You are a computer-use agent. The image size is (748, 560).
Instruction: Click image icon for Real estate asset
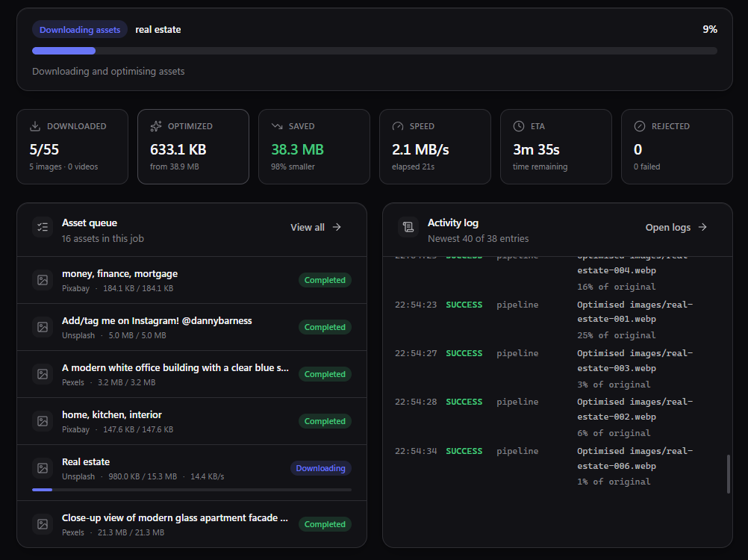tap(43, 468)
